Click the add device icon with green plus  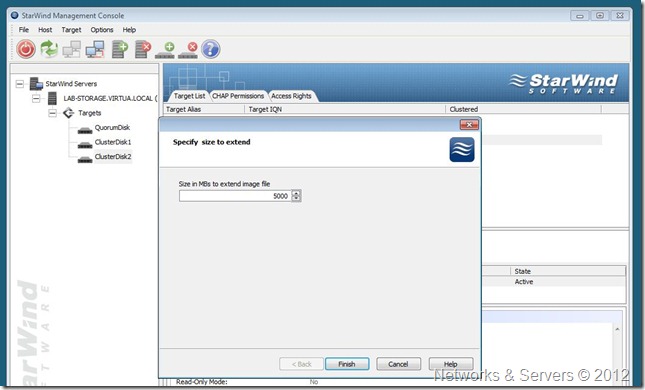(165, 50)
